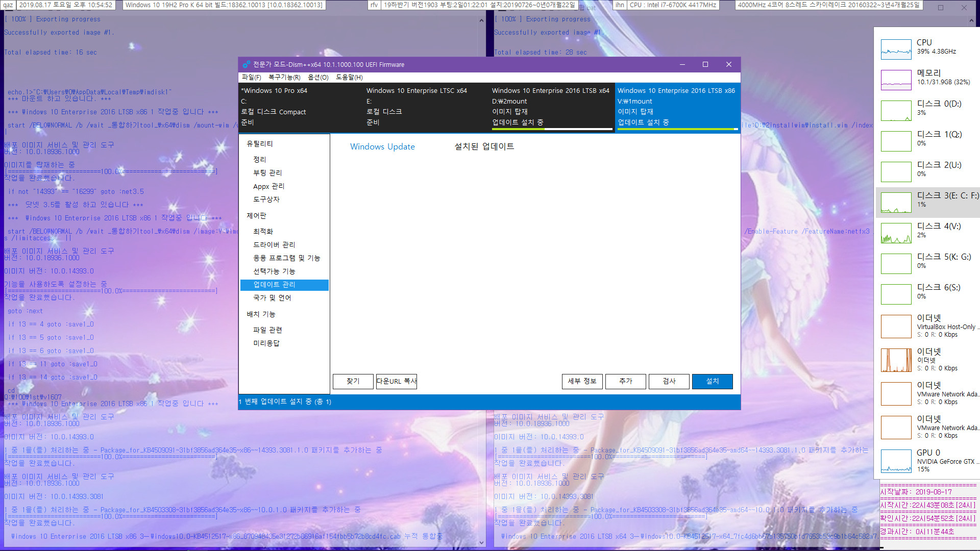
Task: Click the 세부 정보 button
Action: coord(582,382)
